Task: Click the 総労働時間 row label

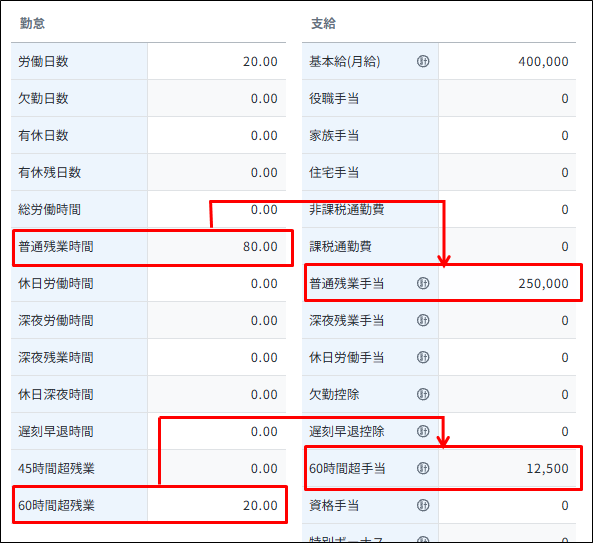Action: click(x=49, y=209)
